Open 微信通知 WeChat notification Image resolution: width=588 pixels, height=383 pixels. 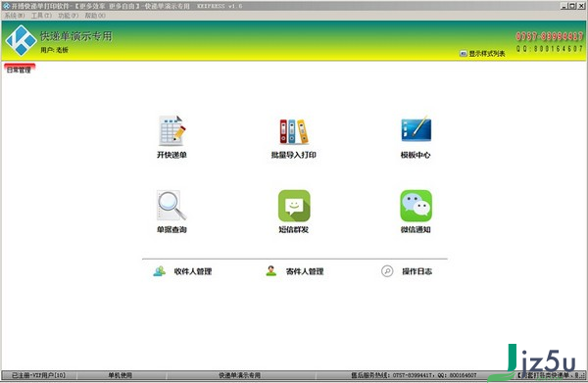pyautogui.click(x=416, y=212)
